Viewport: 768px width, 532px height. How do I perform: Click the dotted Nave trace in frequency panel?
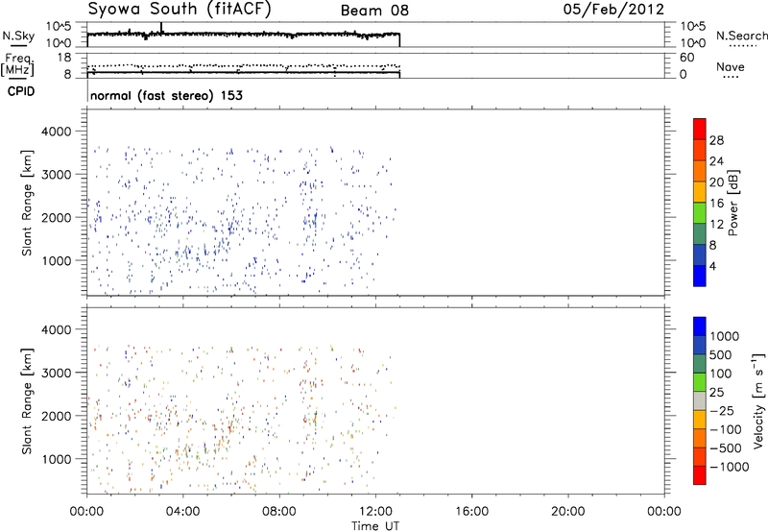pyautogui.click(x=244, y=65)
